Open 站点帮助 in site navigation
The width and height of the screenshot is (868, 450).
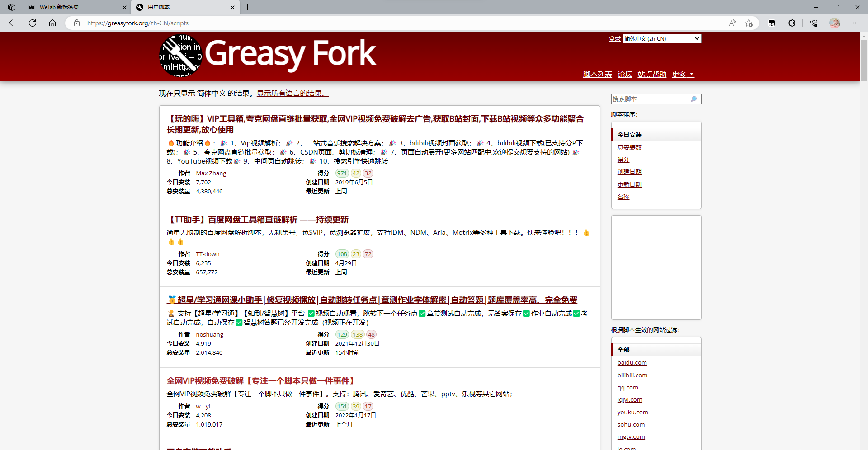click(x=652, y=75)
